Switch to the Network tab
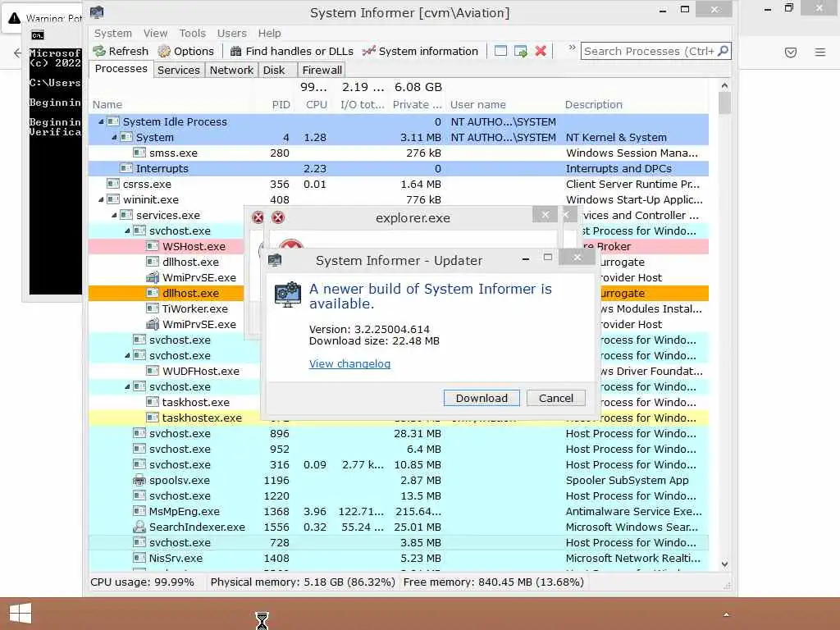The image size is (840, 630). (231, 71)
